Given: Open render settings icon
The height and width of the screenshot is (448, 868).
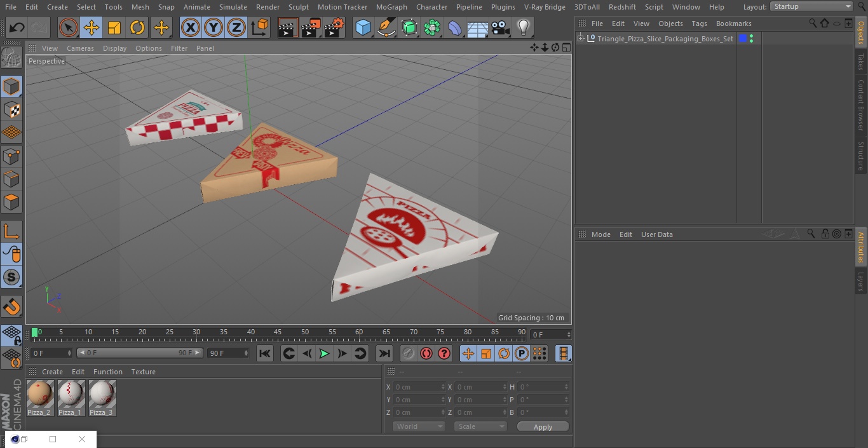Looking at the screenshot, I should click(x=334, y=27).
